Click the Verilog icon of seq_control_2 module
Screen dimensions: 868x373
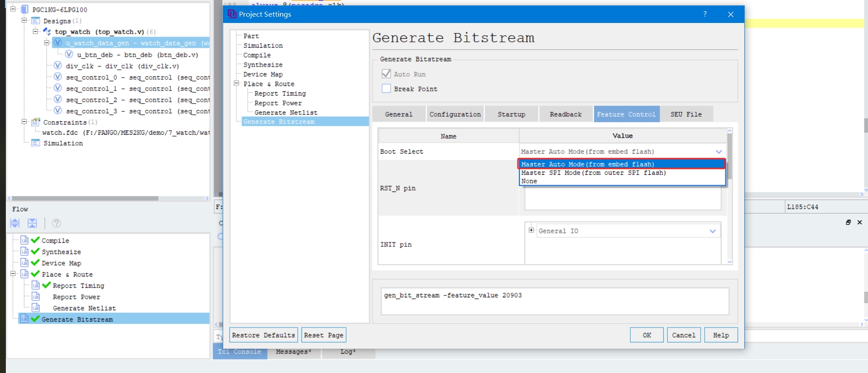pos(58,99)
